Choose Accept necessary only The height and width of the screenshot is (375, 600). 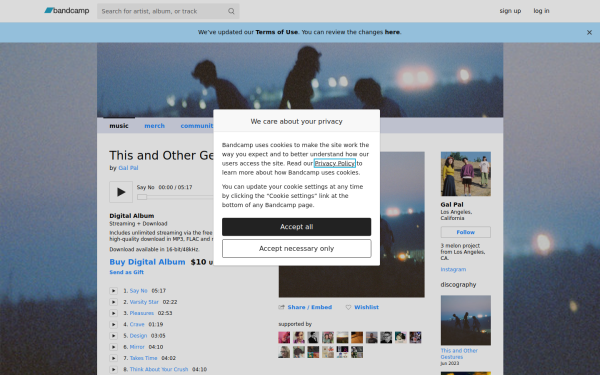point(297,249)
